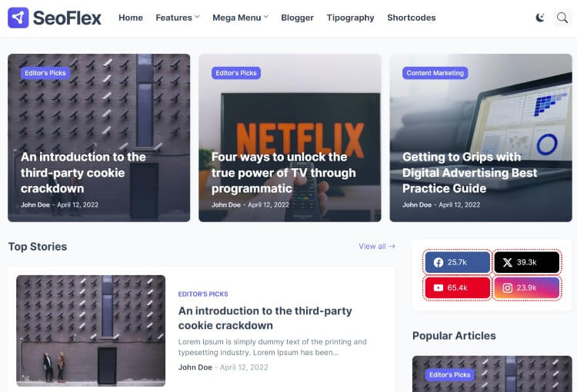The image size is (577, 392).
Task: Click the Top Stories cookie crackdown thumbnail image
Action: (91, 331)
